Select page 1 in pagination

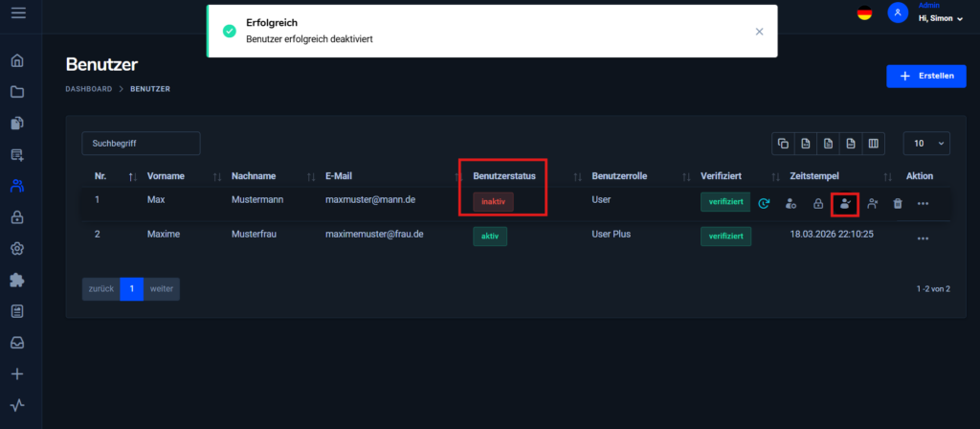pos(132,289)
